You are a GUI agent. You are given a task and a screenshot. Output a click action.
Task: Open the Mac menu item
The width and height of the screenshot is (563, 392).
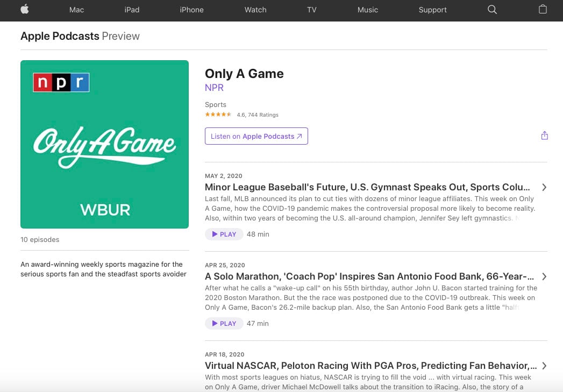click(76, 10)
